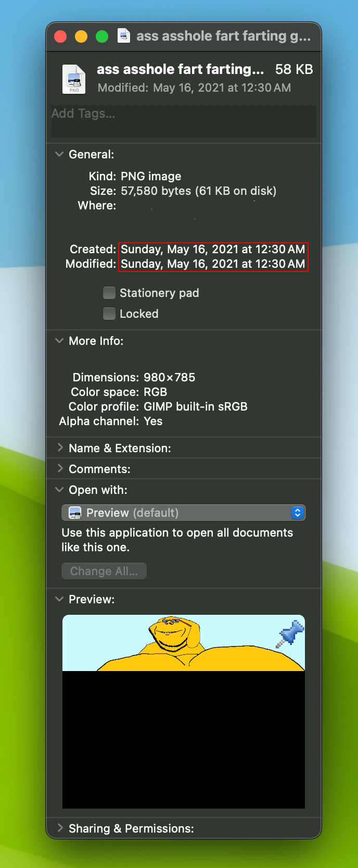Image resolution: width=358 pixels, height=868 pixels.
Task: Click the Created date value
Action: (213, 250)
